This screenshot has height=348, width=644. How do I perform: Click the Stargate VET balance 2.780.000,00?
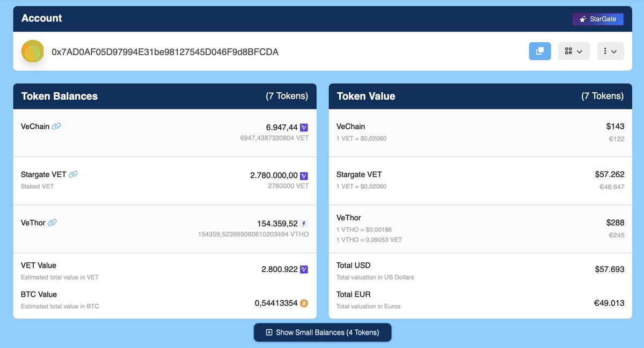(x=274, y=175)
